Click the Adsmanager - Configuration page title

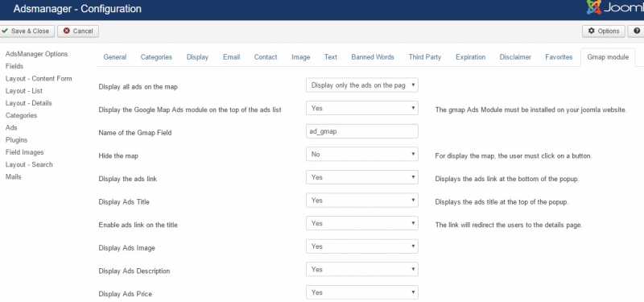click(77, 9)
